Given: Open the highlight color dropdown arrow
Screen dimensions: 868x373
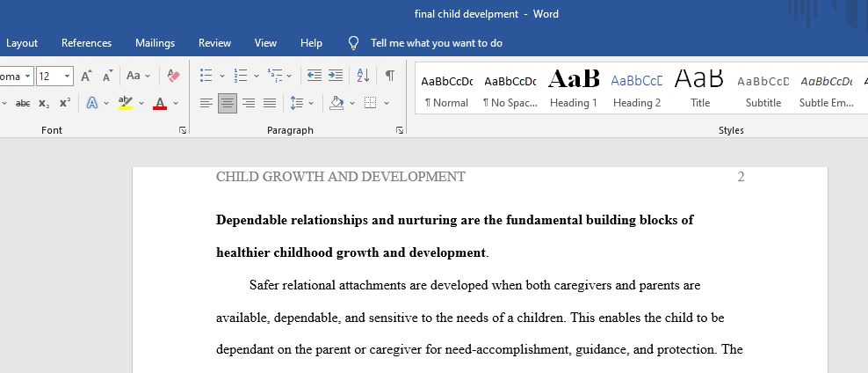Looking at the screenshot, I should point(141,103).
